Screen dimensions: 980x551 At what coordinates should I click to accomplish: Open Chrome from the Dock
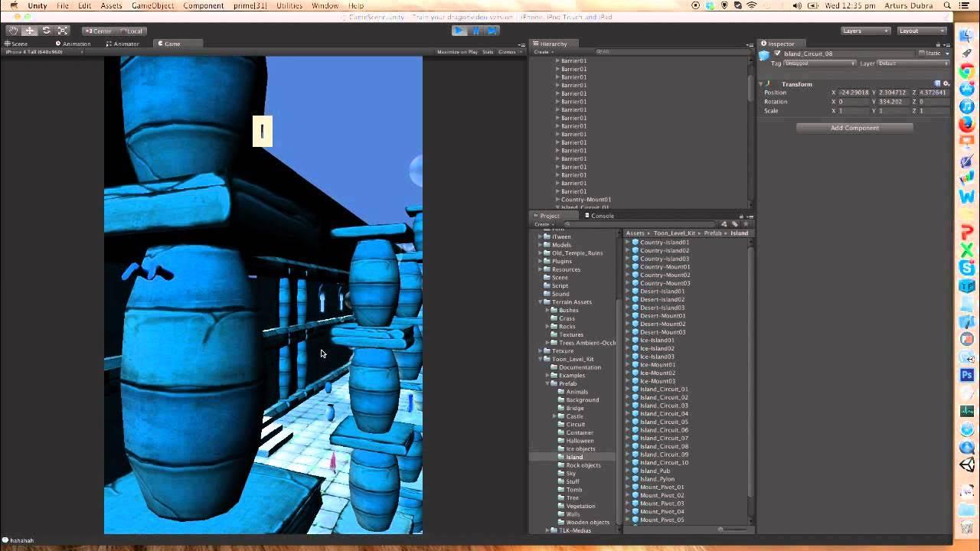coord(967,72)
